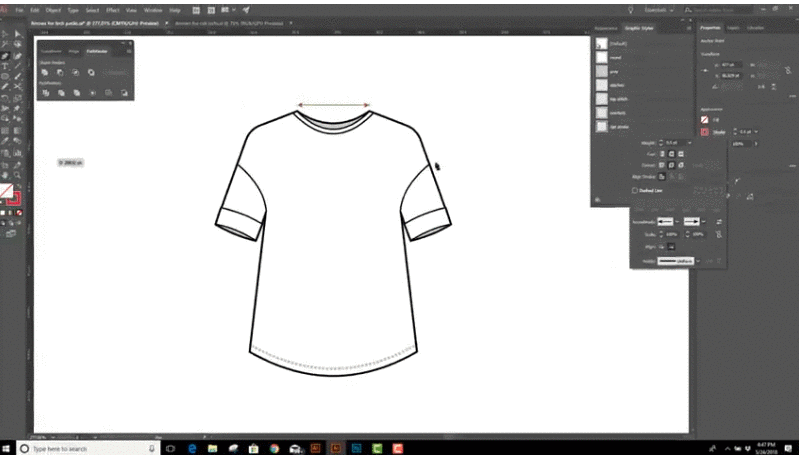Select the Paintbrush tool
The width and height of the screenshot is (799, 455).
point(18,76)
